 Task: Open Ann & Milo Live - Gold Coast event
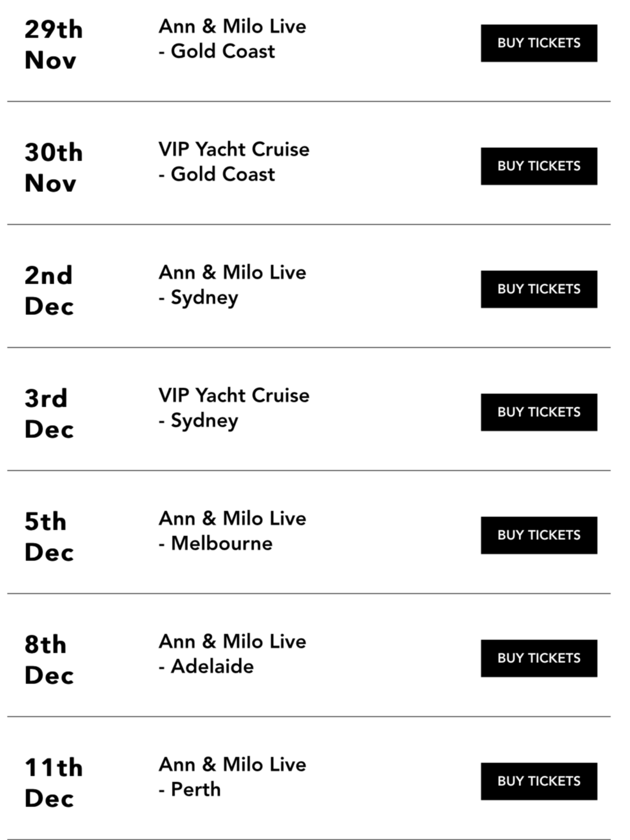[232, 39]
